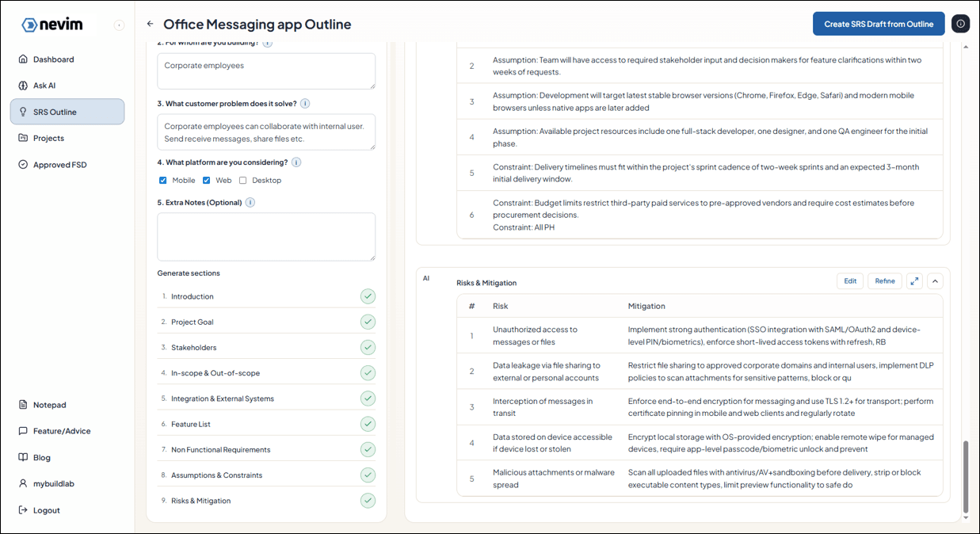980x534 pixels.
Task: Click the vertical scrollbar in the right panel
Action: [x=965, y=475]
